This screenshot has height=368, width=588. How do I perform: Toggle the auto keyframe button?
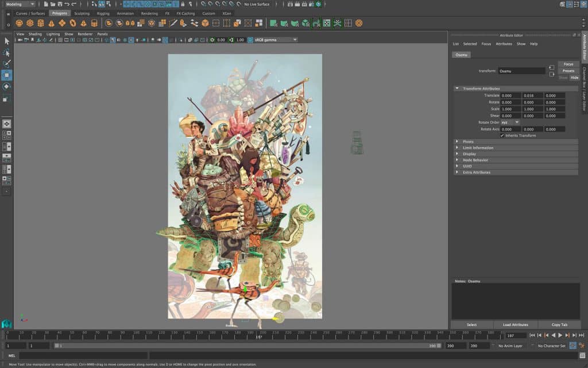[x=572, y=346]
